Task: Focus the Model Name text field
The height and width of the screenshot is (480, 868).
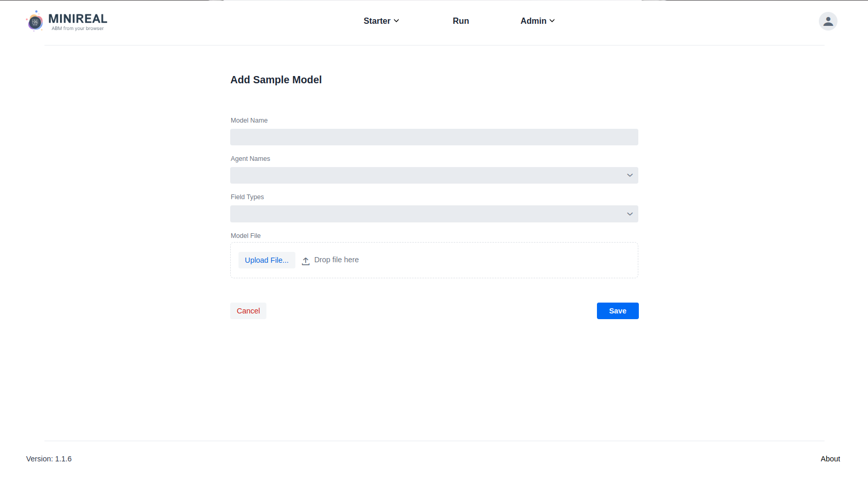Action: click(x=434, y=137)
